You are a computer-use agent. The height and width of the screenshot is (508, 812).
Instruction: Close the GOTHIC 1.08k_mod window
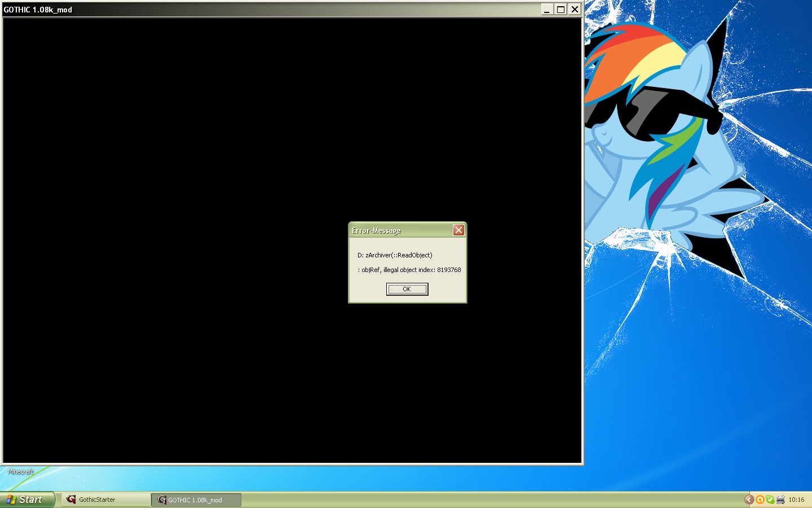(574, 9)
